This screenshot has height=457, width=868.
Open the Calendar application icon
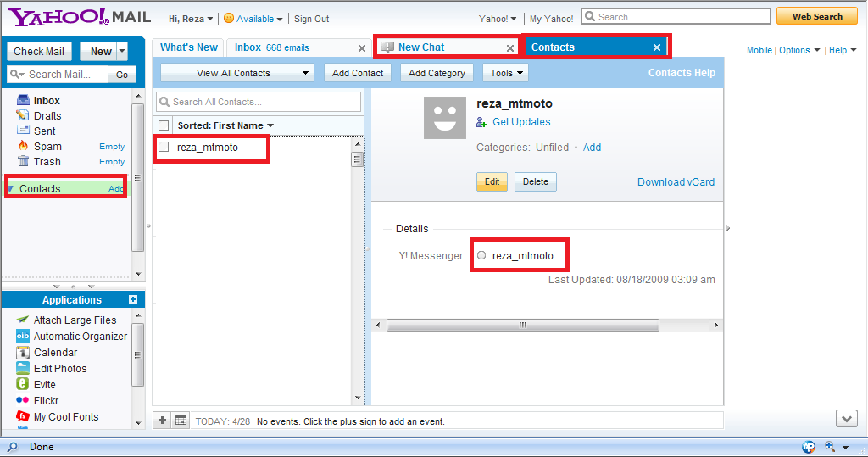pyautogui.click(x=23, y=352)
